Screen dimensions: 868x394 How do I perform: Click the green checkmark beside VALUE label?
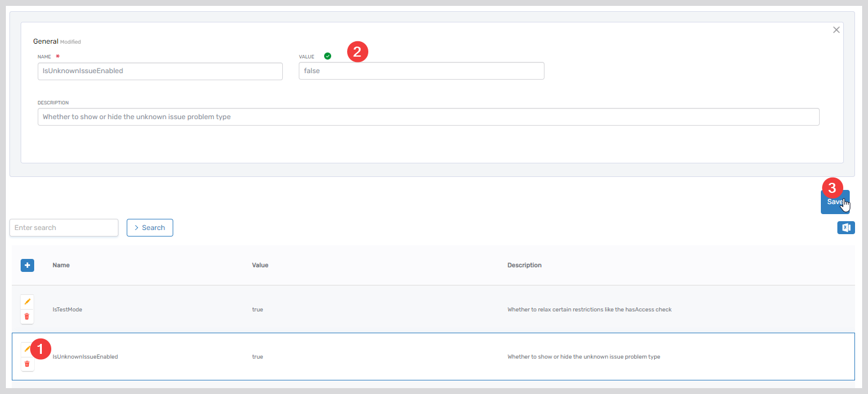click(x=328, y=56)
